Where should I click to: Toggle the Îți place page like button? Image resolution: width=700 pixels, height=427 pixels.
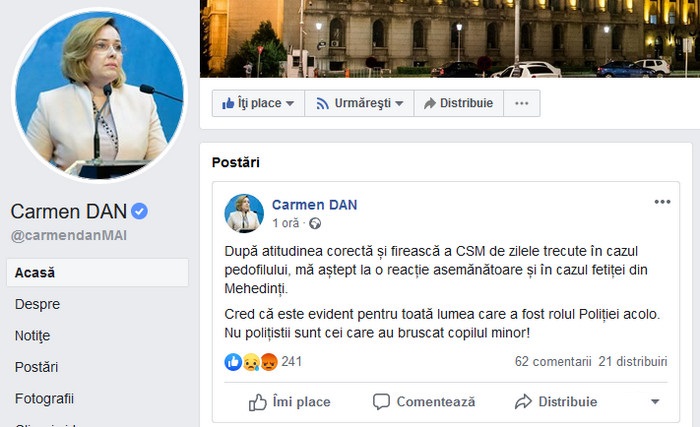pyautogui.click(x=258, y=103)
